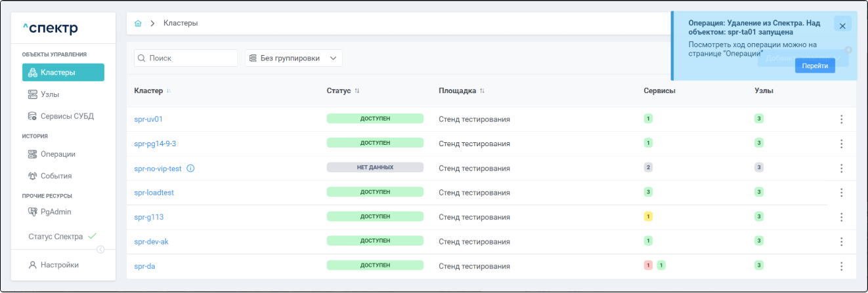
Task: Expand actions menu for spr-g113 row
Action: tap(841, 217)
